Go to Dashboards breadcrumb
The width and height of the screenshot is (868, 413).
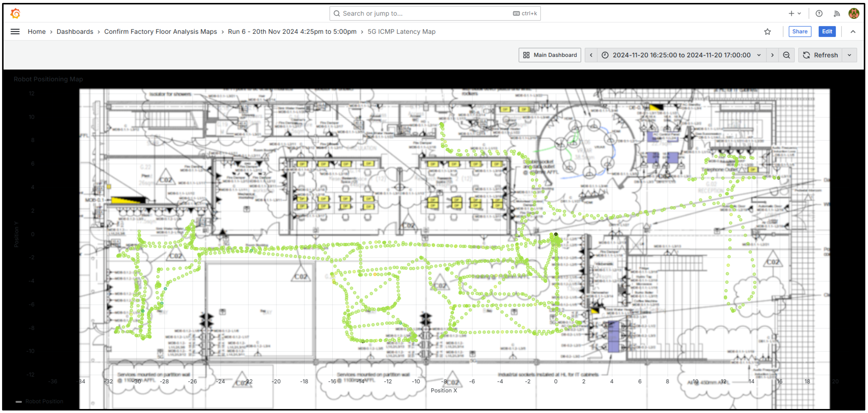tap(75, 32)
